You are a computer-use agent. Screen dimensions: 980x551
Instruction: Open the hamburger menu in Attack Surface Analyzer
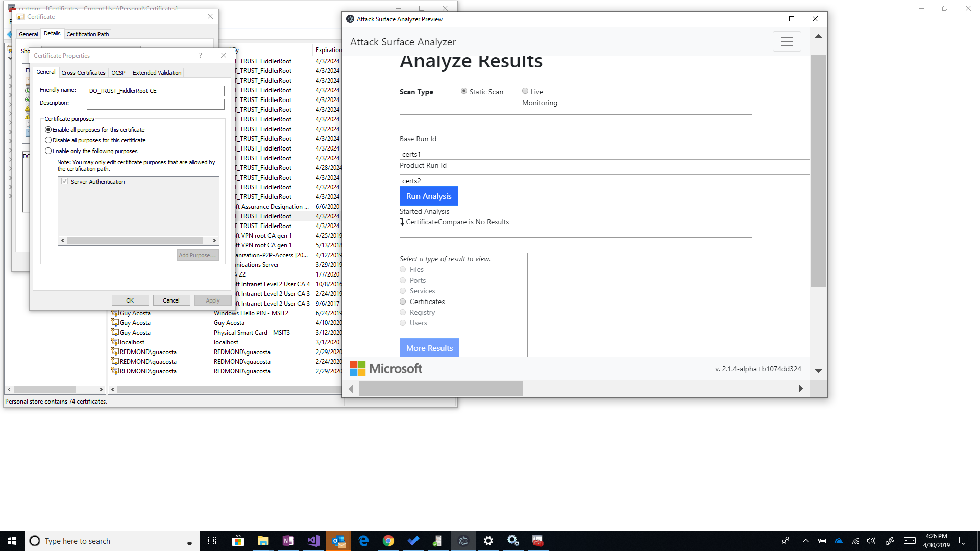787,41
